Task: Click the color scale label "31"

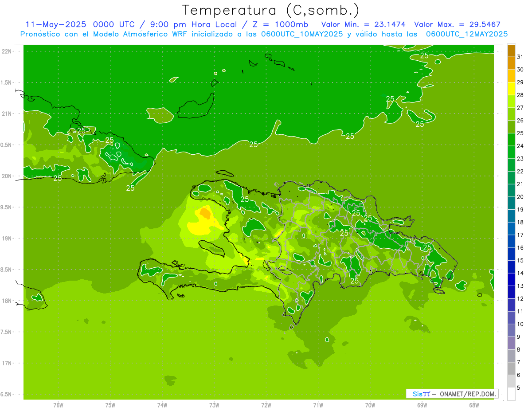Action: 520,57
